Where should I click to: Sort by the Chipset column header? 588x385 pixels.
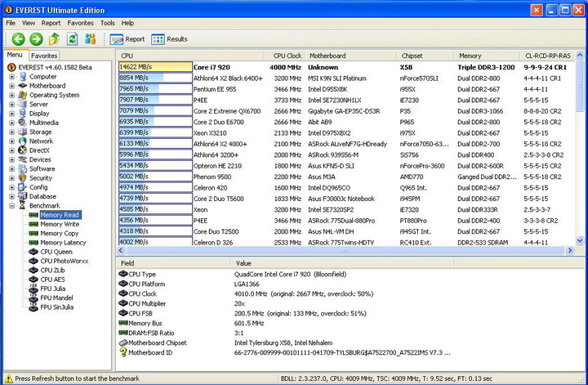425,56
